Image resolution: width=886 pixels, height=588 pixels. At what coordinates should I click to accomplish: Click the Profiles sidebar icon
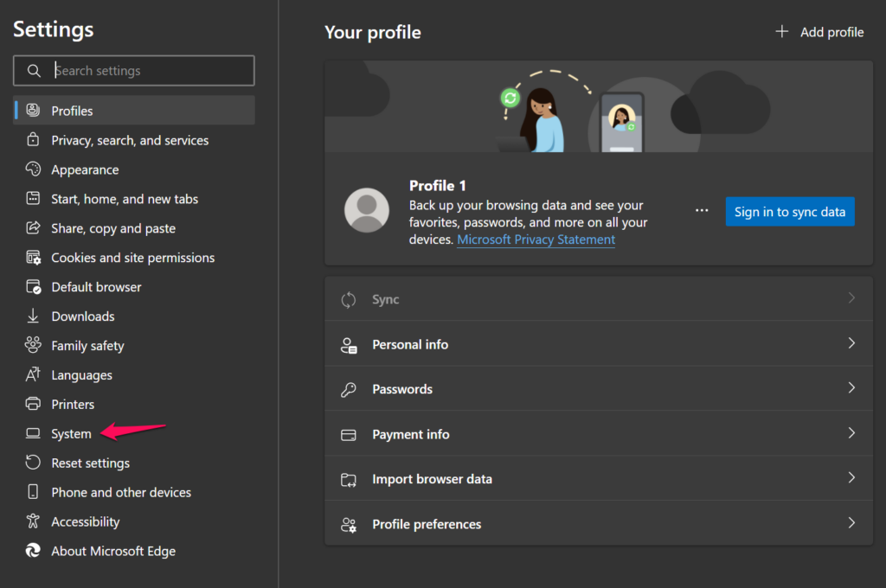(x=34, y=110)
